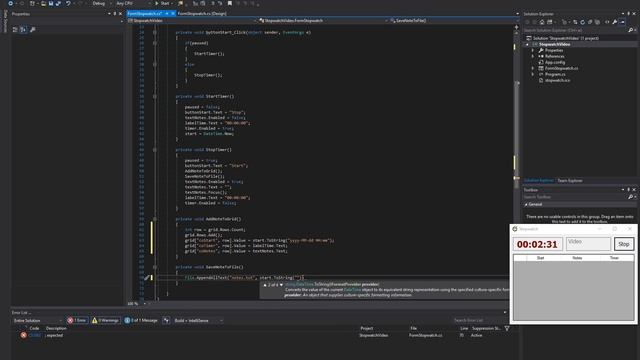Click Collapse All icon in Solution Explorer

point(590,22)
